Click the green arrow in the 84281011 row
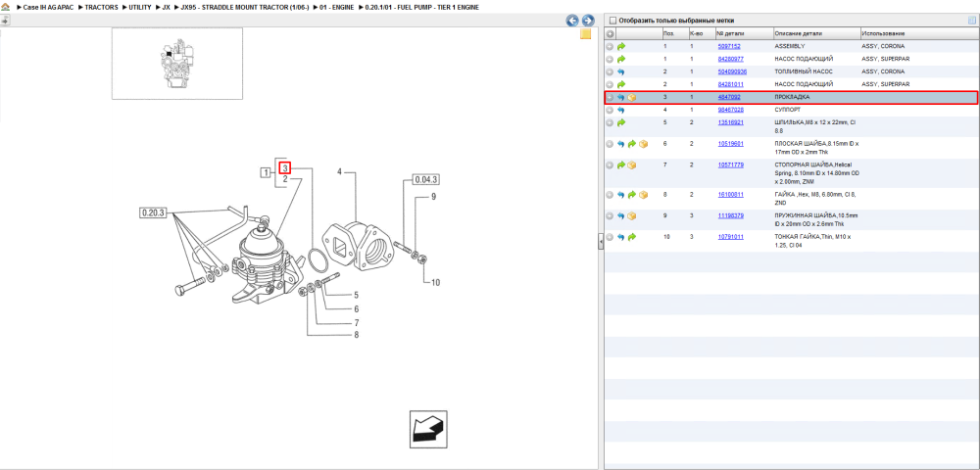The image size is (980, 470). [620, 84]
